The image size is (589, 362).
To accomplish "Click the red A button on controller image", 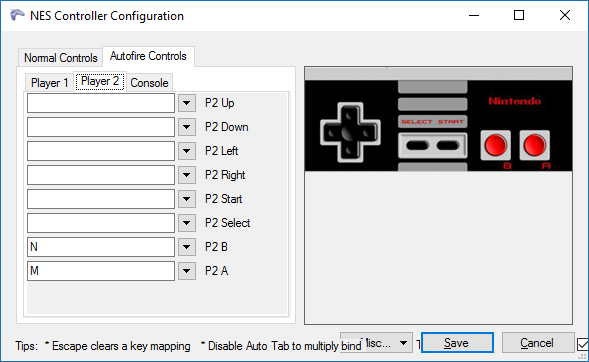I will (535, 145).
